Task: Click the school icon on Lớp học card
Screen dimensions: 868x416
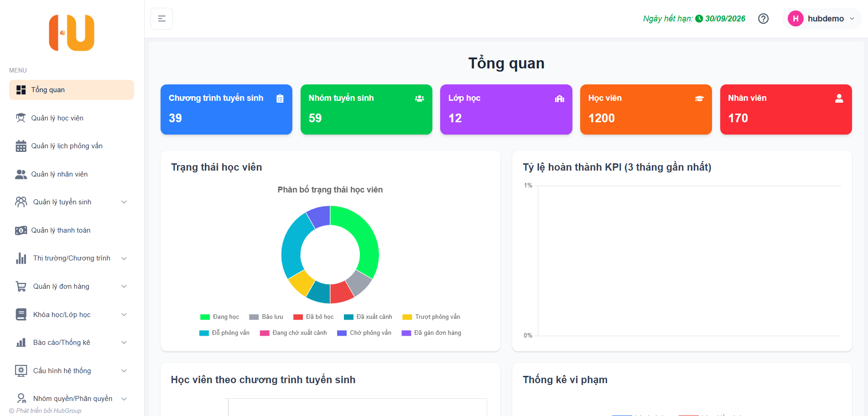Action: 560,99
